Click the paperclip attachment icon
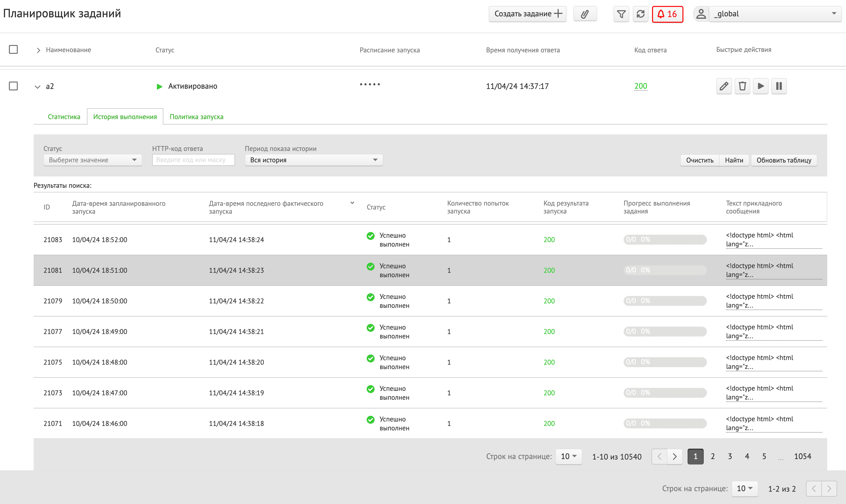This screenshot has width=846, height=504. [585, 14]
